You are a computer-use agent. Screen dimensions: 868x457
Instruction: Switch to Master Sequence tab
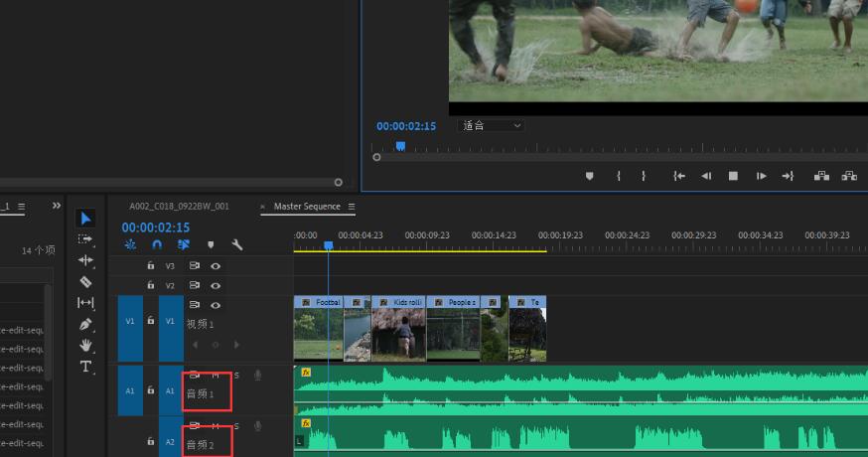coord(307,206)
